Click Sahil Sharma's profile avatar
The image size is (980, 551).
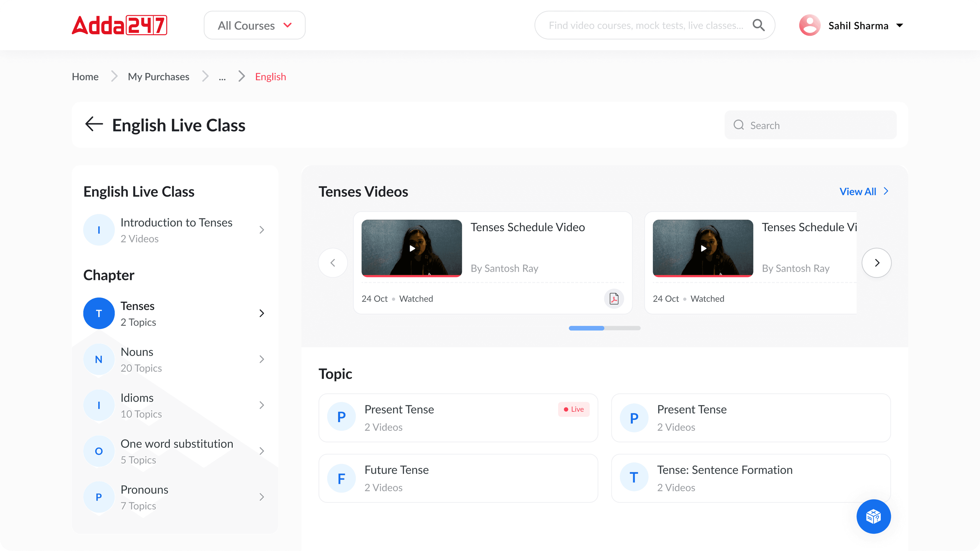click(x=810, y=25)
